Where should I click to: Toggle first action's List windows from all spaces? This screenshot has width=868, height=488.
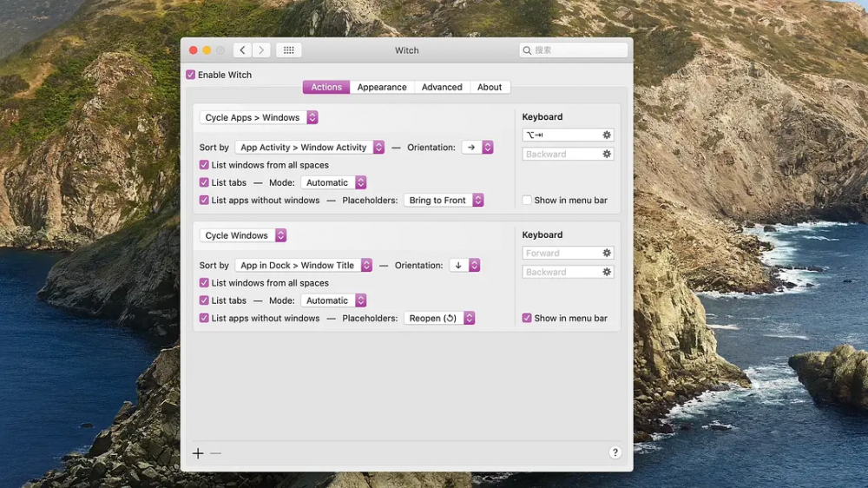(204, 165)
